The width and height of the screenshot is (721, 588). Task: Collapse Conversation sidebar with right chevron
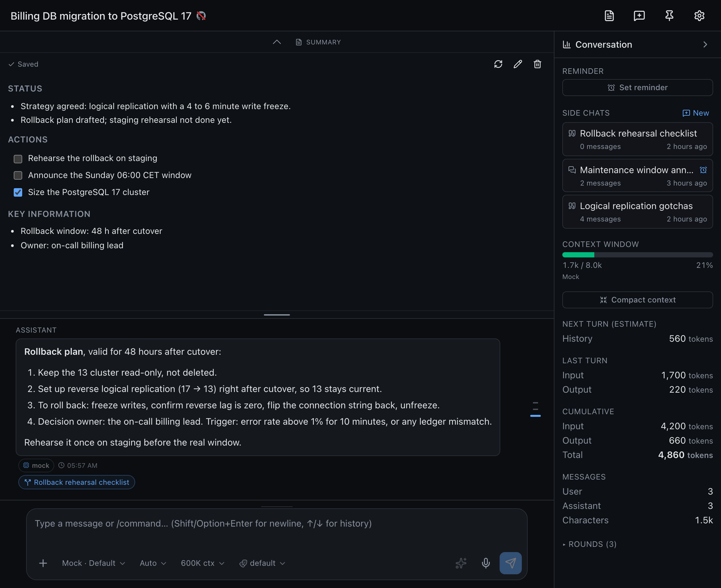(x=705, y=44)
